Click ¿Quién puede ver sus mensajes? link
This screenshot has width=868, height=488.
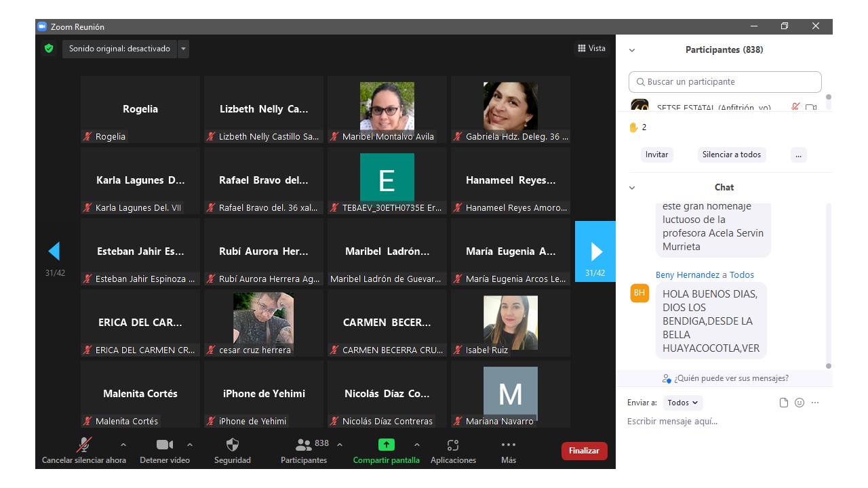731,378
